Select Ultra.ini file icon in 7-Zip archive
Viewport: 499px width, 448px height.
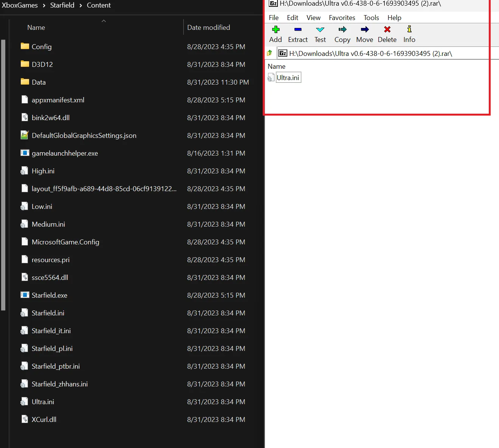click(x=271, y=78)
